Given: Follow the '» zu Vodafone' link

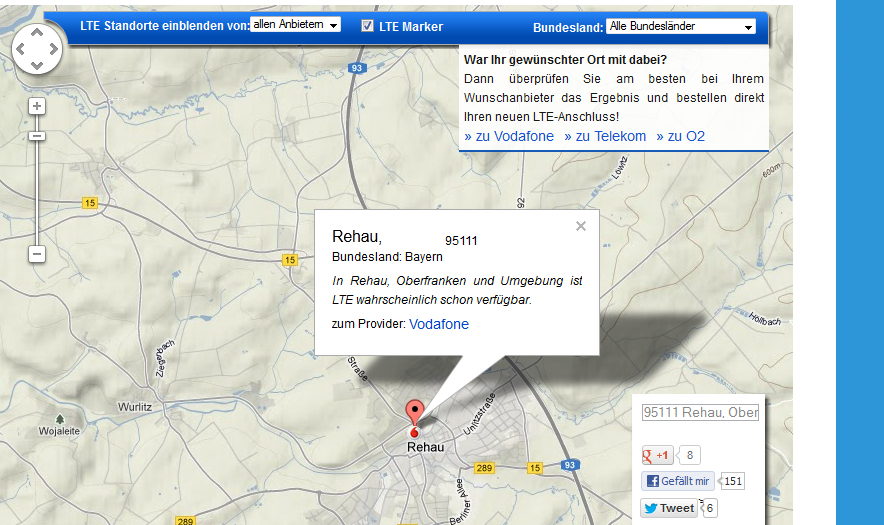Looking at the screenshot, I should (x=509, y=136).
